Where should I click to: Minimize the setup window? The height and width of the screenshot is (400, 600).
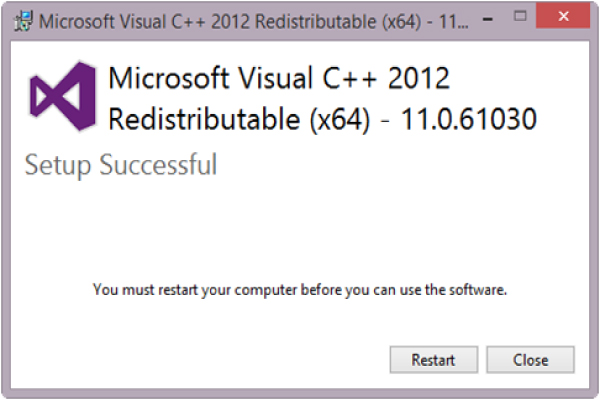pos(488,19)
